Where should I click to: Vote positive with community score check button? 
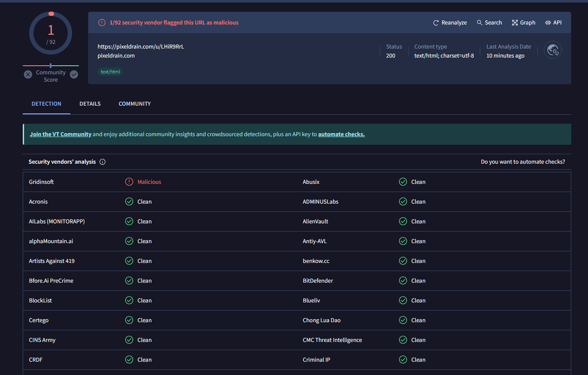(74, 74)
